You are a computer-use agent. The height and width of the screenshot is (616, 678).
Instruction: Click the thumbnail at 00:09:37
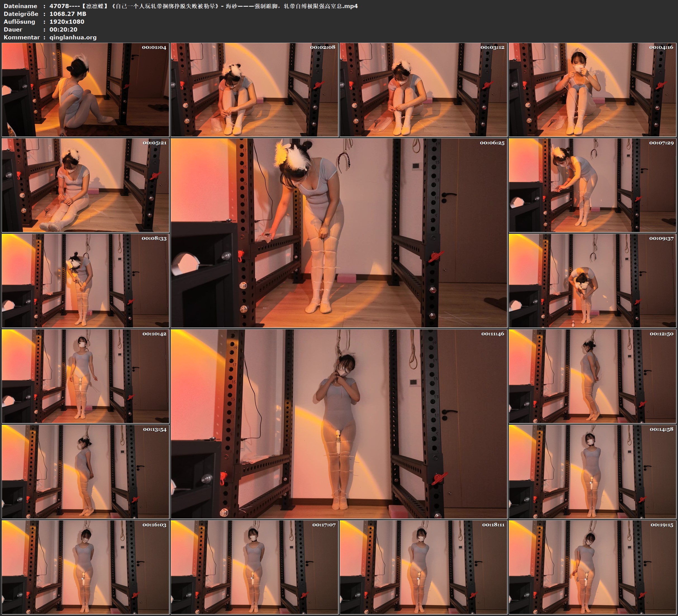point(592,280)
